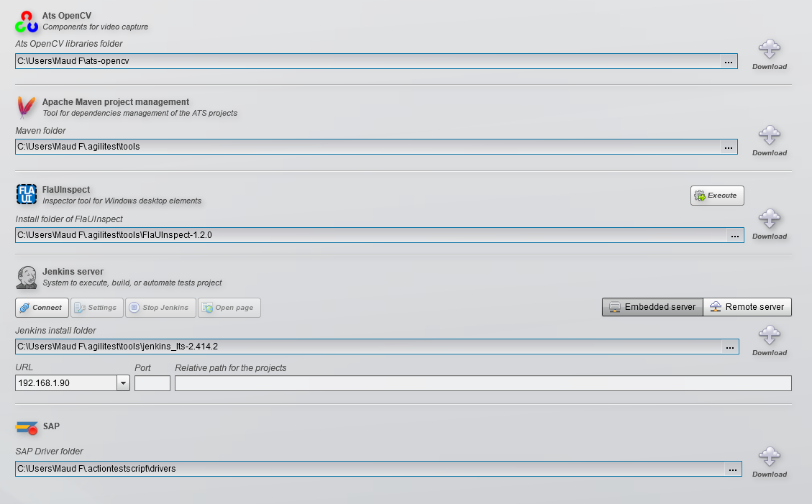This screenshot has height=504, width=812.
Task: Download FlaUInspect tool
Action: click(770, 224)
